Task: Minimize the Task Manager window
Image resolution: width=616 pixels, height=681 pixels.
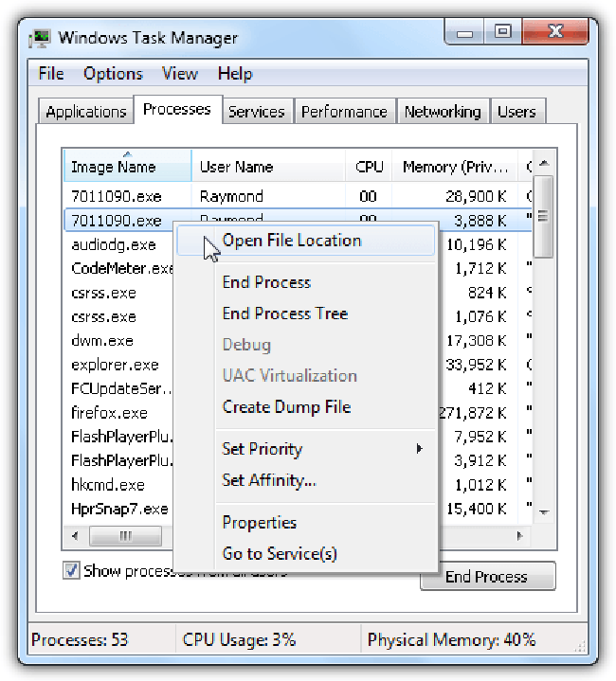Action: tap(464, 32)
